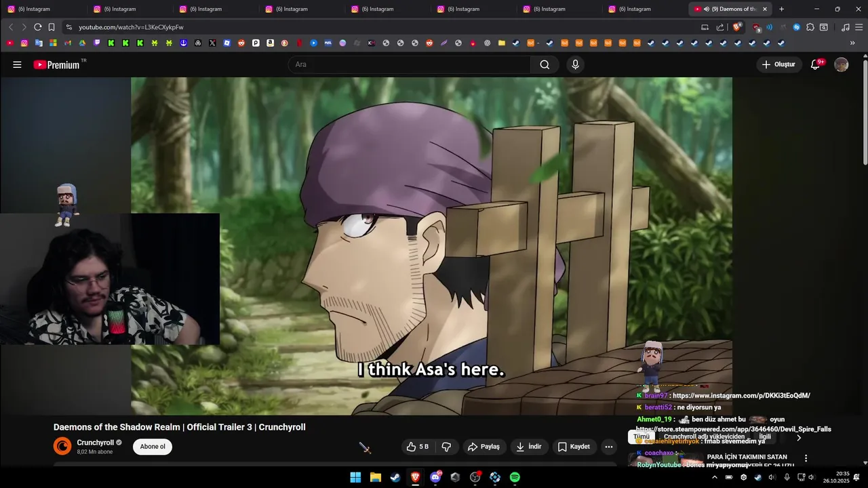Open Spotify from the taskbar
Screen dimensions: 868x488
tap(515, 477)
